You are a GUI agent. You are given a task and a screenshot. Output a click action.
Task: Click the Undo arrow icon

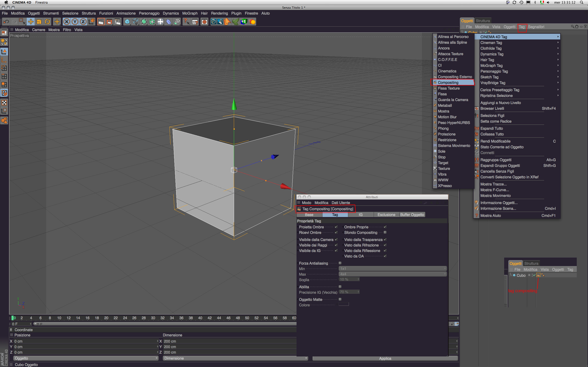[x=6, y=22]
